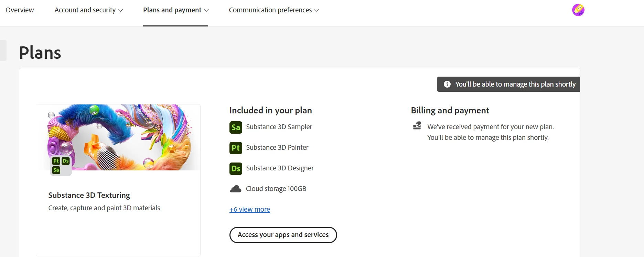The image size is (644, 257).
Task: Click the Substance 3D Designer Ds icon
Action: pos(236,169)
